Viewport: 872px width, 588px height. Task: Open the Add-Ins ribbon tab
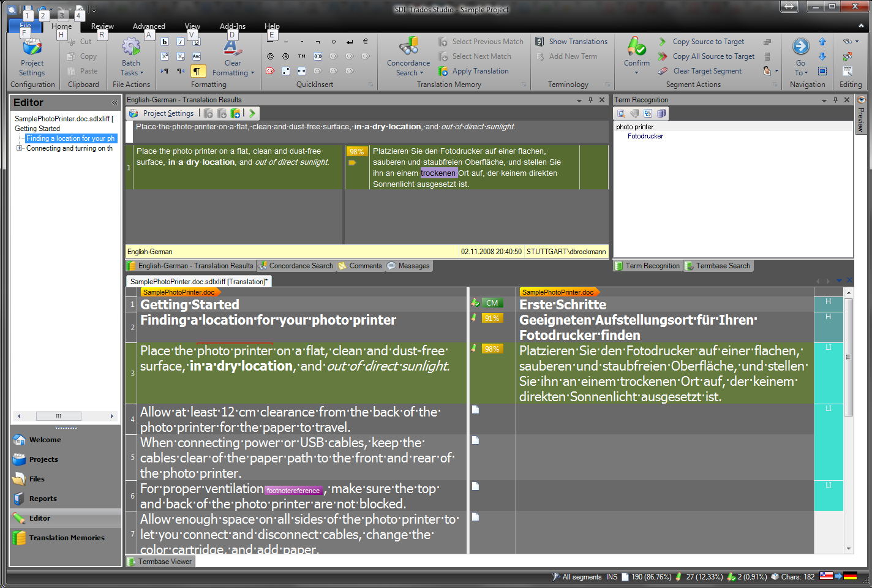(233, 26)
